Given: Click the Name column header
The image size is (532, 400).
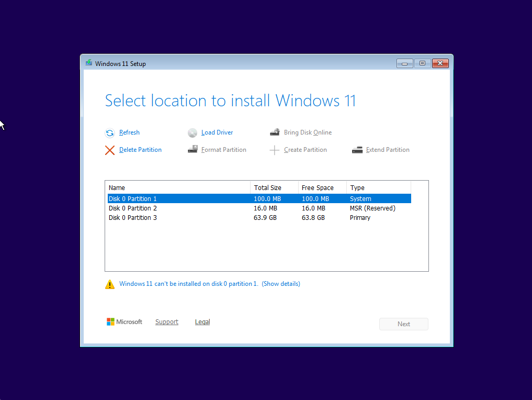Looking at the screenshot, I should 178,188.
